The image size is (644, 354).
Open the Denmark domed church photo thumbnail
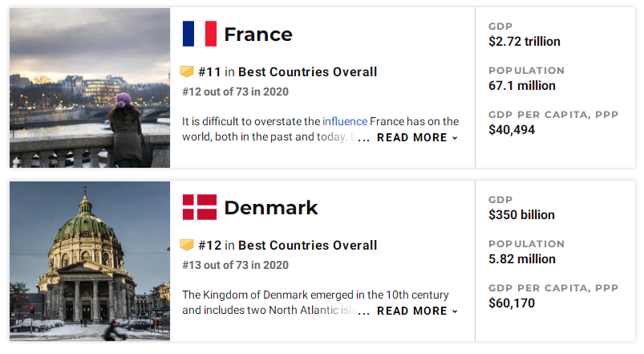pyautogui.click(x=90, y=261)
